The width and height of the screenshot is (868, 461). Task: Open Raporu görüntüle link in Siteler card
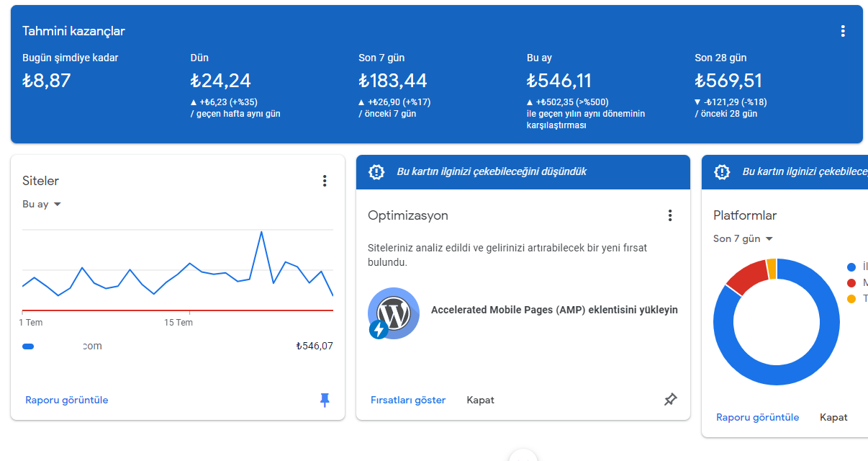pos(67,400)
